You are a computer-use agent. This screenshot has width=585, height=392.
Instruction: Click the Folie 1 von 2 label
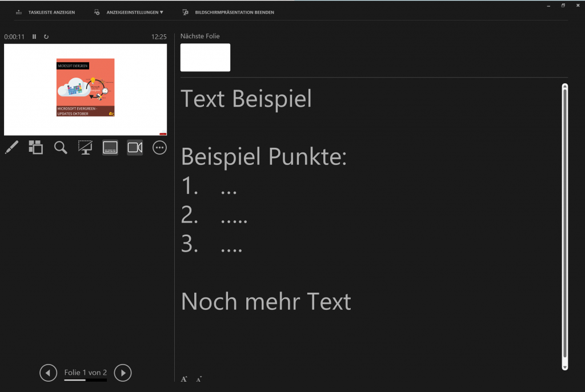[86, 372]
